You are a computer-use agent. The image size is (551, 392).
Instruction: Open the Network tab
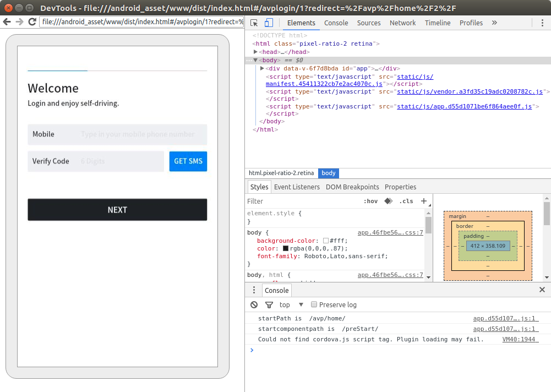[402, 23]
